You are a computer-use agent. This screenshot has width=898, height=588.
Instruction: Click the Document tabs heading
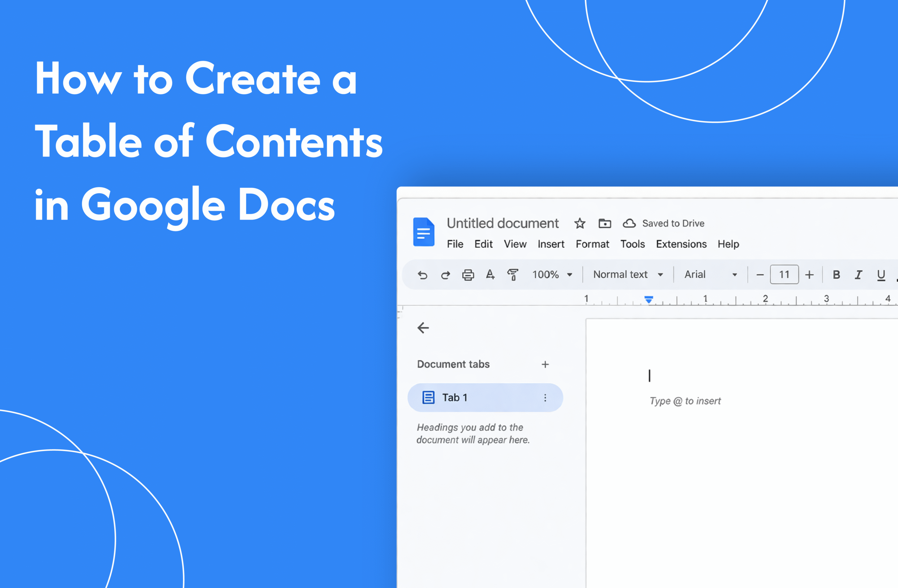(x=453, y=364)
